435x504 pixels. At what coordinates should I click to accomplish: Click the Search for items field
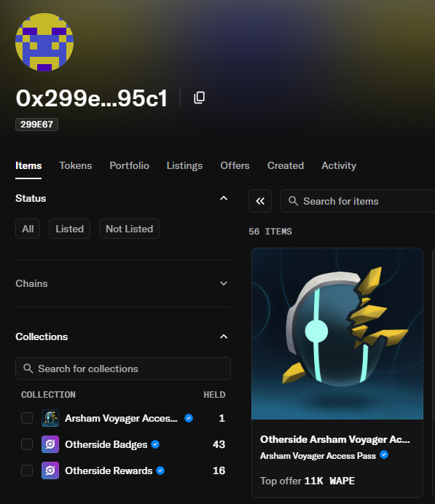(x=358, y=201)
